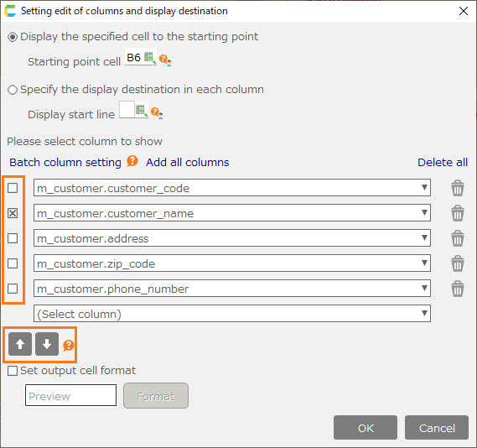Open help icon beside Batch column setting
This screenshot has width=477, height=448.
pyautogui.click(x=132, y=161)
